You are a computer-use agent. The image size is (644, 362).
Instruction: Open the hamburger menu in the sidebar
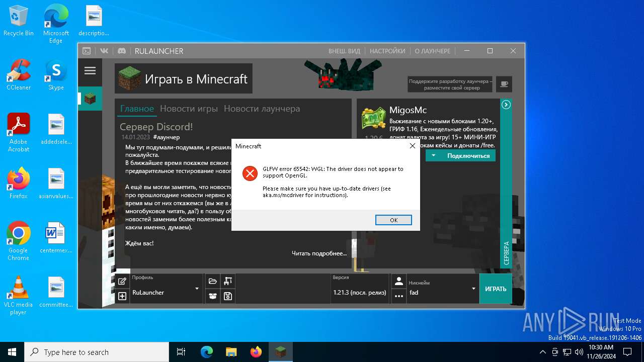coord(90,71)
